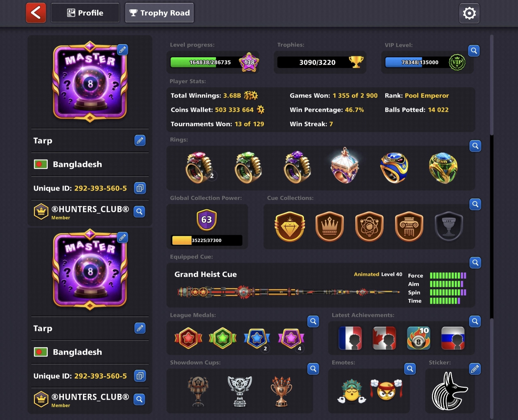Open the Equipped Cue magnifier icon
The height and width of the screenshot is (420, 518).
[476, 263]
